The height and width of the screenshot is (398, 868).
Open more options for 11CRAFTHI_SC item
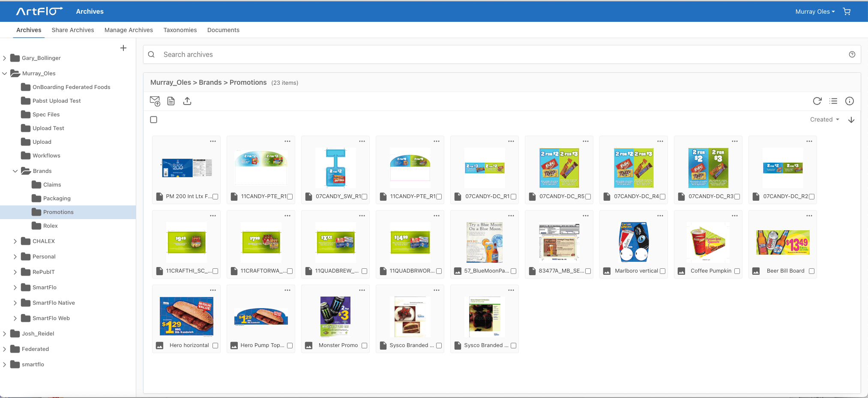[213, 216]
